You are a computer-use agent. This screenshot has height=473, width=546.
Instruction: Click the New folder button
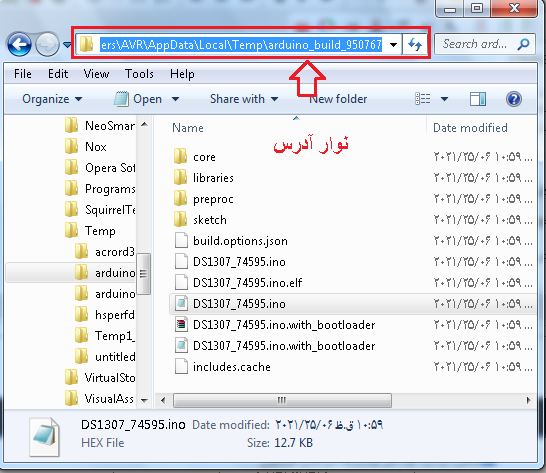coord(338,99)
